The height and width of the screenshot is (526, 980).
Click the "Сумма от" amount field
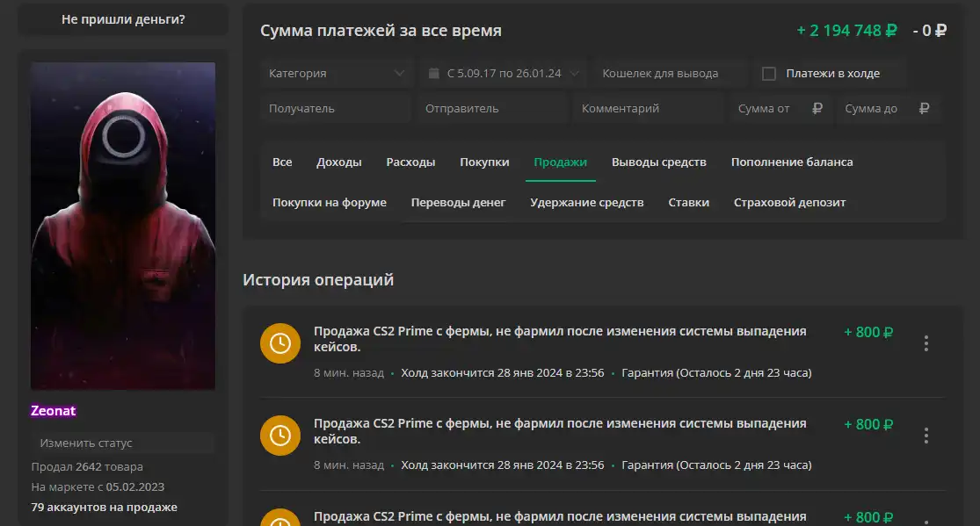click(x=780, y=108)
